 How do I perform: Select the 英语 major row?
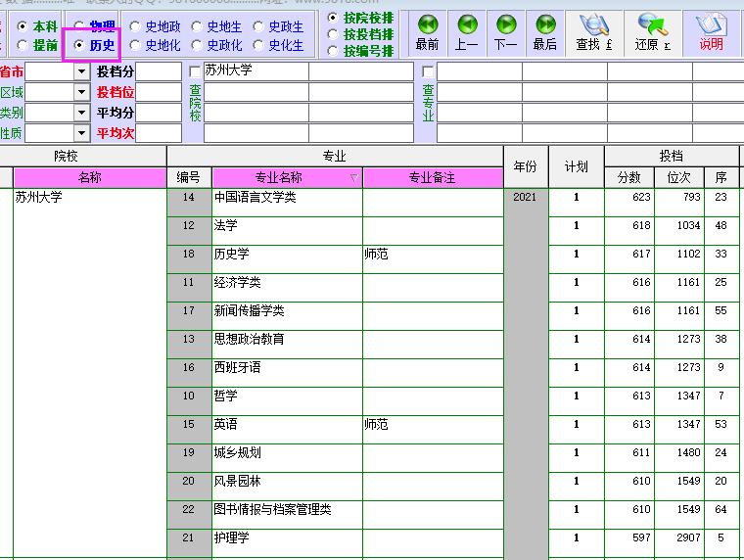[287, 430]
